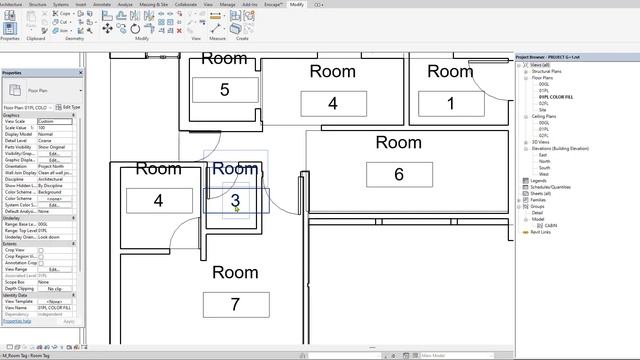Viewport: 640px width, 360px height.
Task: Expand the Structural Plans tree node
Action: pos(526,71)
